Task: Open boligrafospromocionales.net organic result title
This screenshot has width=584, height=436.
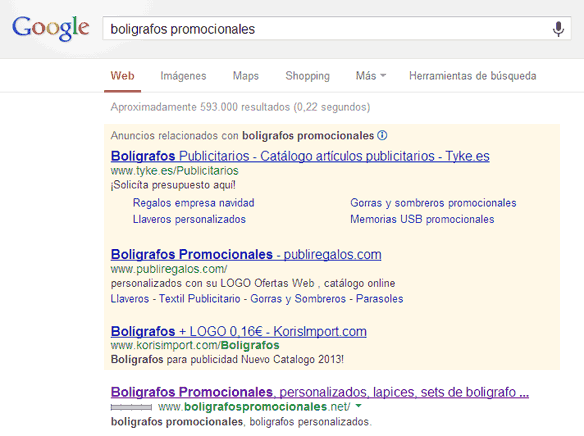Action: click(x=320, y=392)
